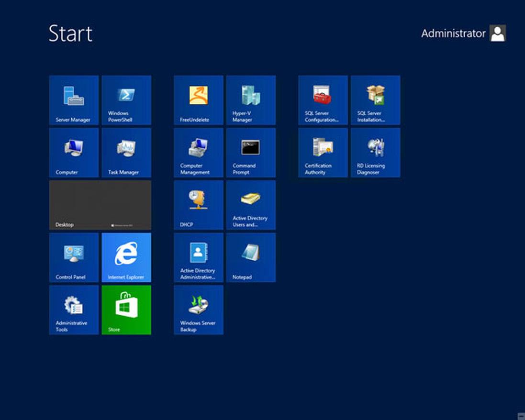Open the DHCP tile

pyautogui.click(x=199, y=205)
